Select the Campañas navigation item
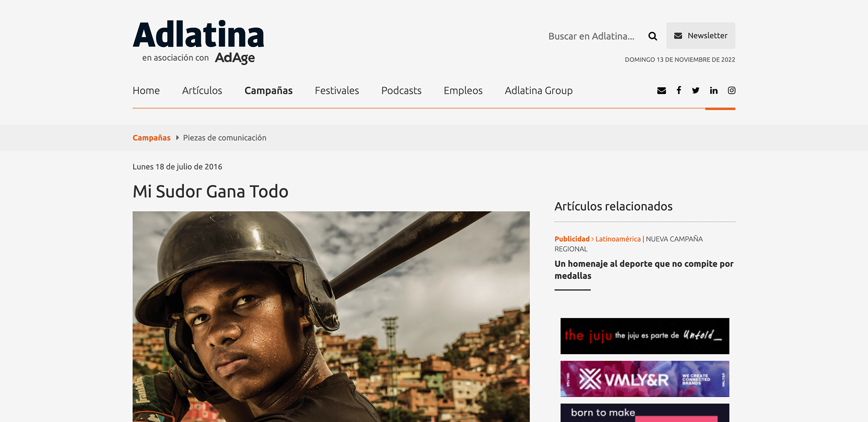The width and height of the screenshot is (868, 422). [269, 90]
